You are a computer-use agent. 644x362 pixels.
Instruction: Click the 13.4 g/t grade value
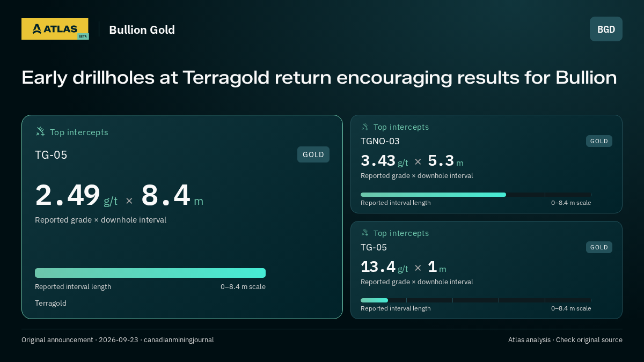point(384,267)
